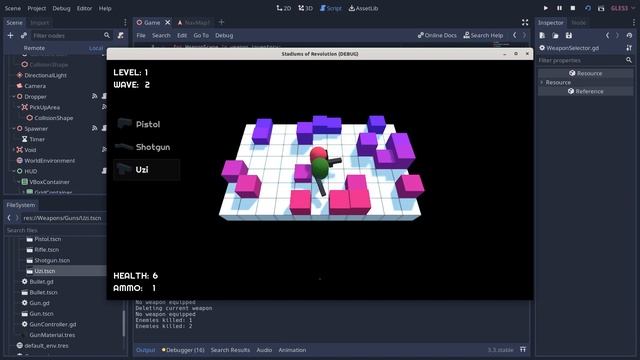The height and width of the screenshot is (360, 640).
Task: Select GunController.gd script file
Action: tap(53, 324)
